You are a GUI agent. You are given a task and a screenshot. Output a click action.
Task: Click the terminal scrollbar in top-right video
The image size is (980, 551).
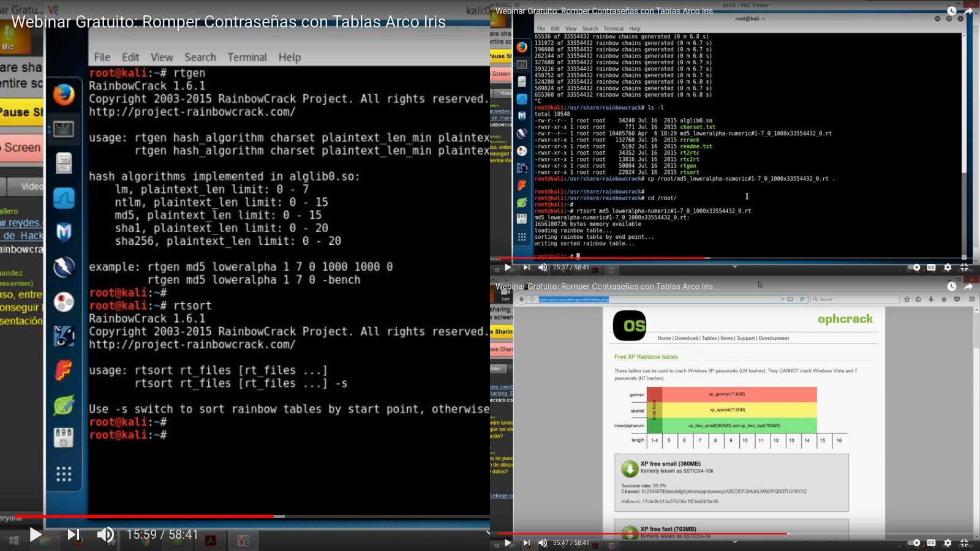[964, 145]
